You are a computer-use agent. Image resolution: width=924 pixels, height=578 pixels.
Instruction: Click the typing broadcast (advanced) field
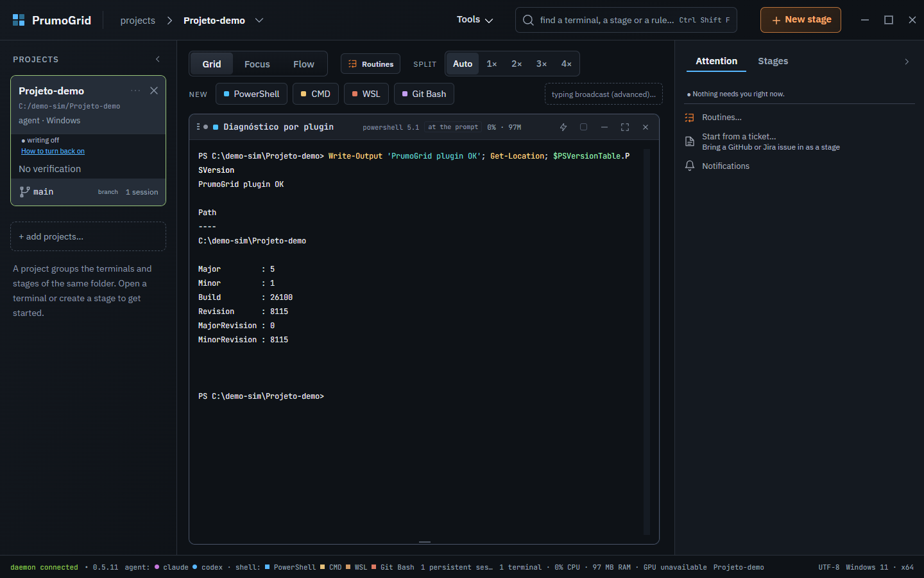tap(604, 94)
